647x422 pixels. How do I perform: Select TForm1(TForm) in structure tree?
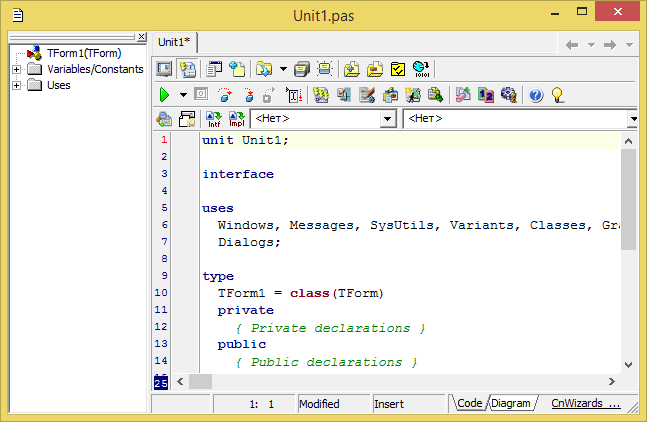point(82,54)
